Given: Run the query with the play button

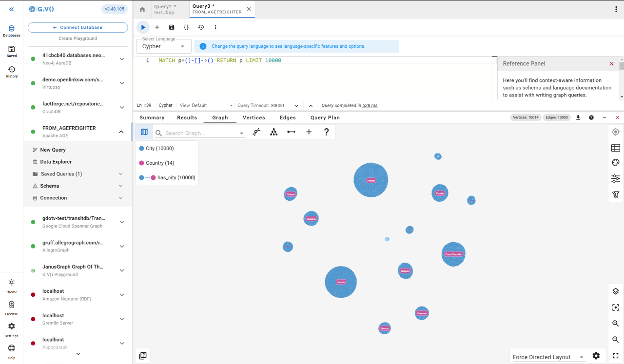Looking at the screenshot, I should tap(143, 27).
